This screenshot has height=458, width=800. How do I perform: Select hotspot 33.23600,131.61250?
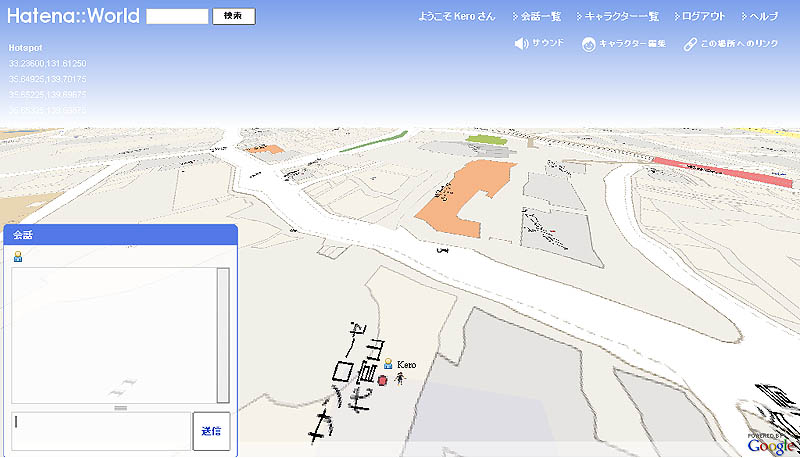tap(47, 63)
